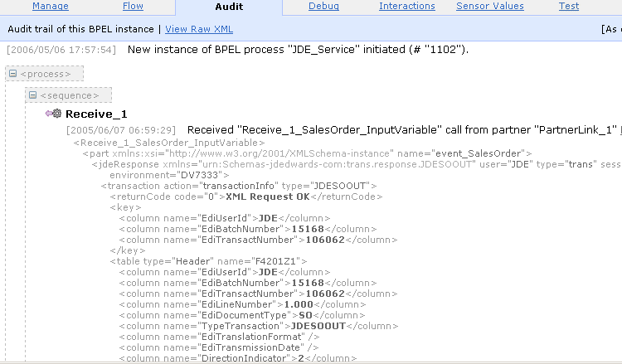
Task: Select the Audit tab
Action: [x=229, y=7]
